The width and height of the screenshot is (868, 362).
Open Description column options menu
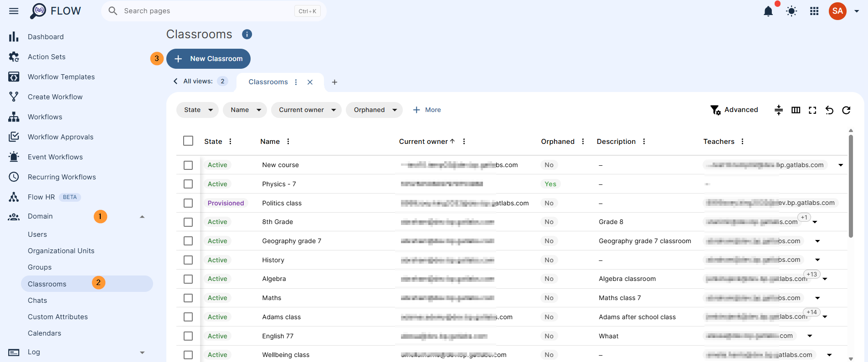644,142
